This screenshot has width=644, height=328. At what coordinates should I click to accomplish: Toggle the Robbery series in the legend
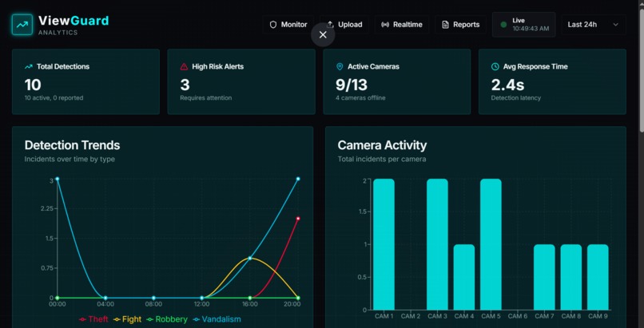click(167, 319)
